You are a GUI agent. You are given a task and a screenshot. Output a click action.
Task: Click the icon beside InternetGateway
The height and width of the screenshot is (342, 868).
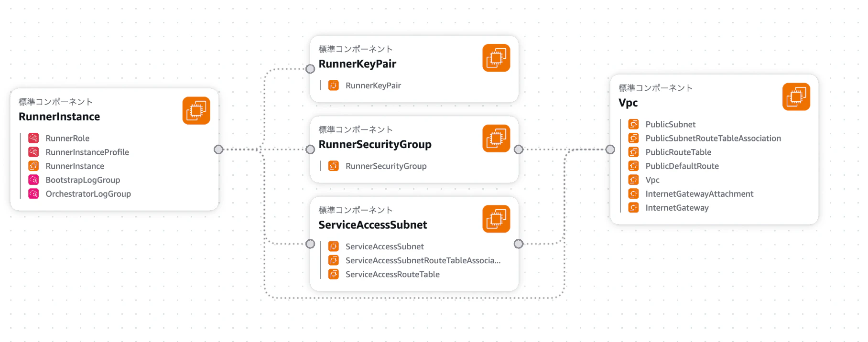tap(634, 207)
